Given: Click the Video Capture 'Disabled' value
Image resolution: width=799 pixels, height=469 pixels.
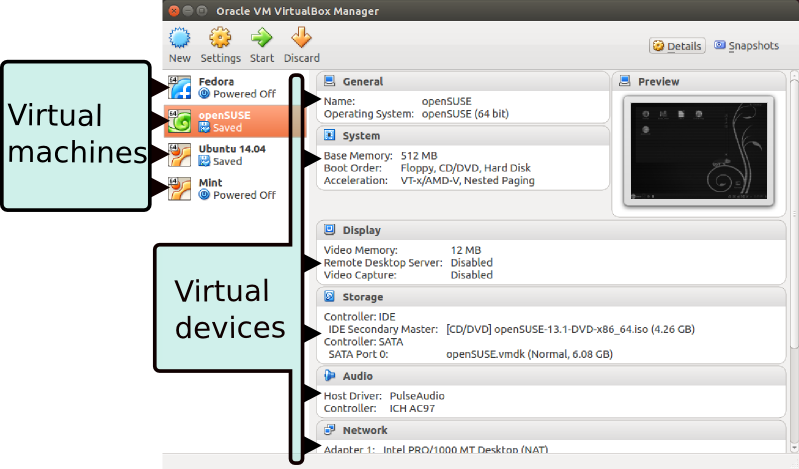Looking at the screenshot, I should 471,275.
